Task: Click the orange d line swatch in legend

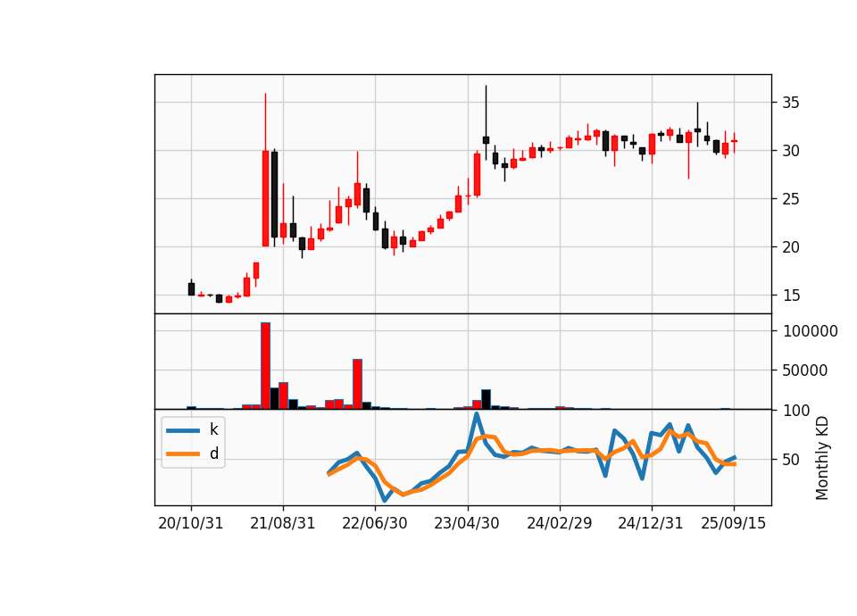Action: click(x=183, y=454)
